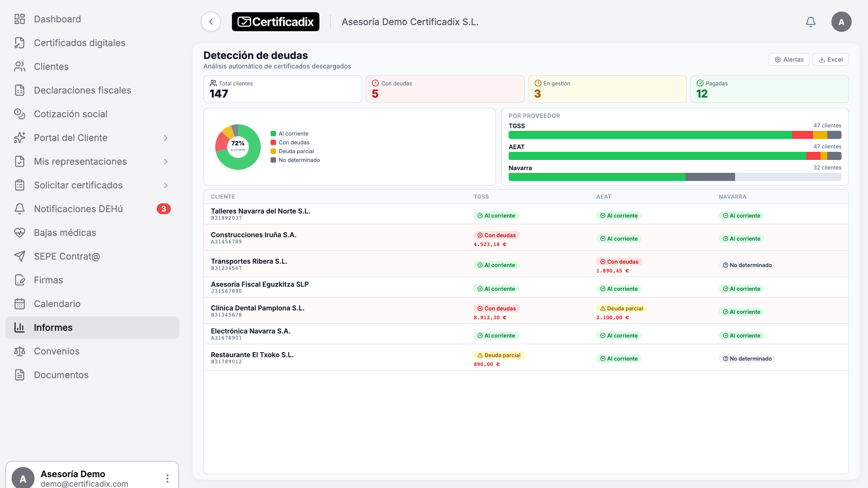Open the Pagadas summary card
Screen dimensions: 868x488
point(770,89)
